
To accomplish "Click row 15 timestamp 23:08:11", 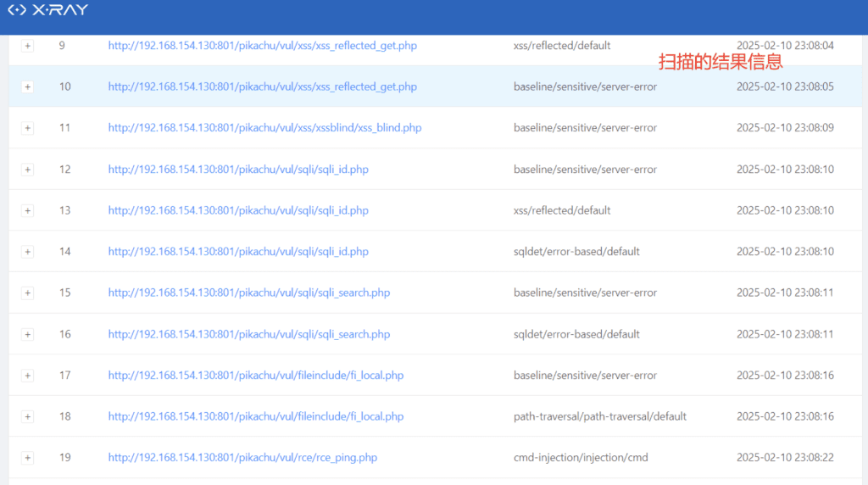I will point(785,293).
